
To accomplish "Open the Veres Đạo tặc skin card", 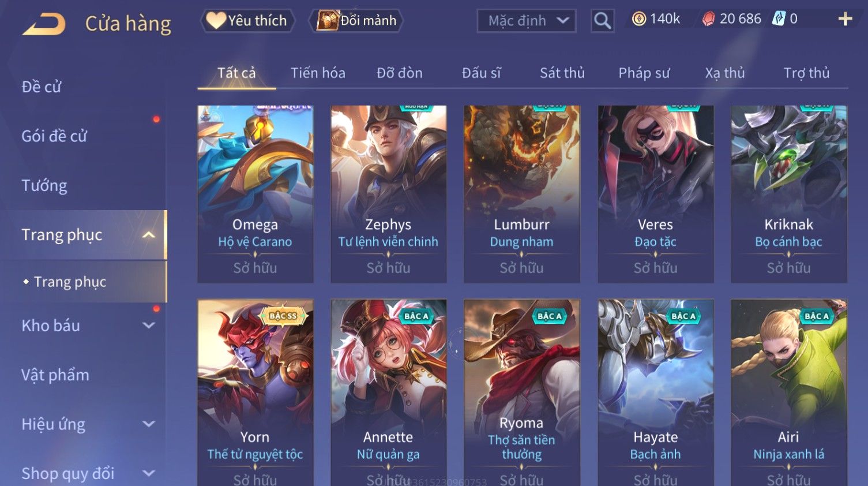I will (655, 194).
